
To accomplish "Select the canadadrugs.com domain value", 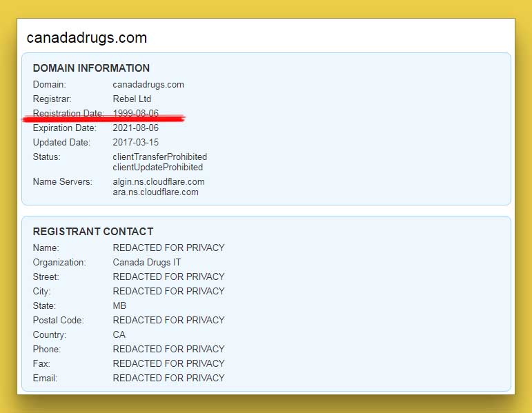I will tap(148, 85).
